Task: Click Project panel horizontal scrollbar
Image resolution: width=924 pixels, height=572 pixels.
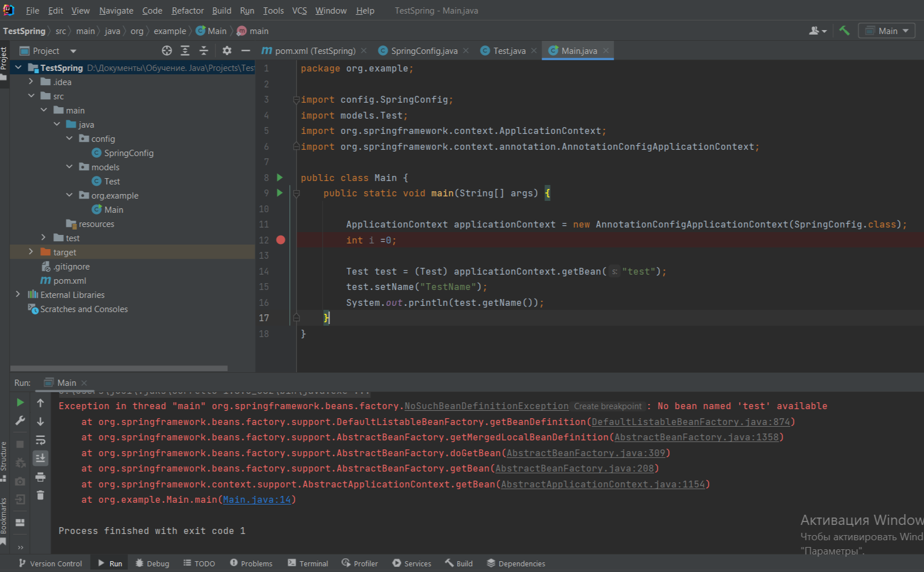Action: [119, 368]
